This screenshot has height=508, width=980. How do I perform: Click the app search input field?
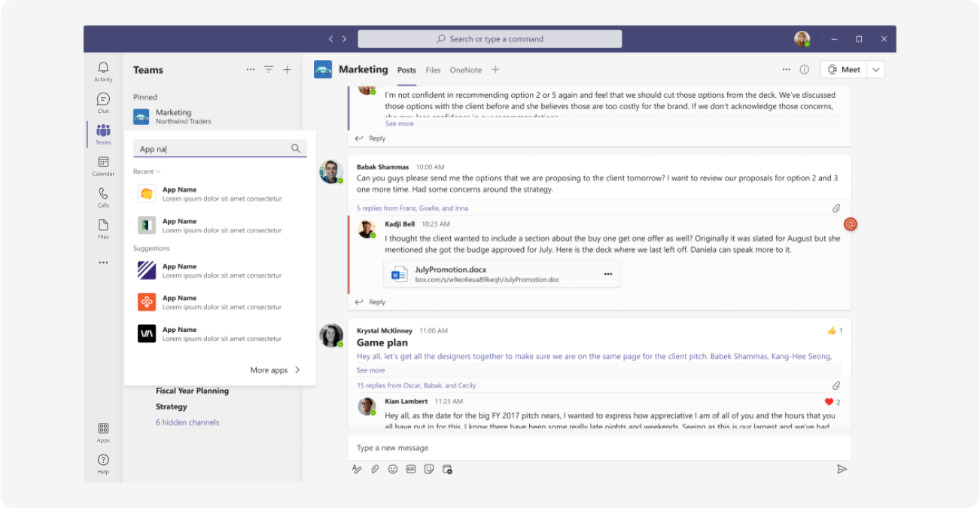coord(220,149)
